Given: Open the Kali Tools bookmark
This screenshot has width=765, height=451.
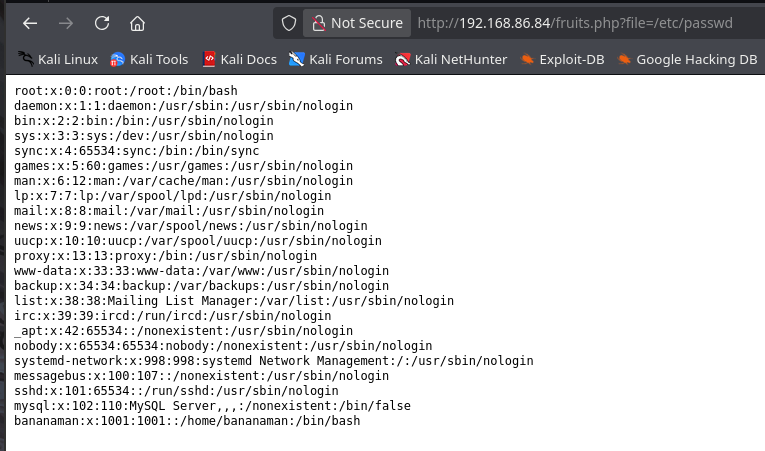Looking at the screenshot, I should tap(149, 60).
